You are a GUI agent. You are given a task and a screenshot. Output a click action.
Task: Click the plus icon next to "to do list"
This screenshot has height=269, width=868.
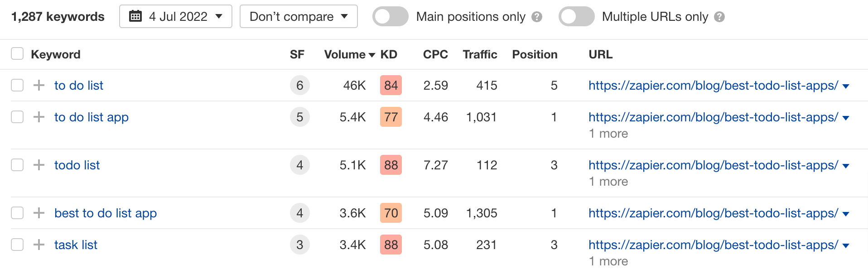[x=39, y=85]
